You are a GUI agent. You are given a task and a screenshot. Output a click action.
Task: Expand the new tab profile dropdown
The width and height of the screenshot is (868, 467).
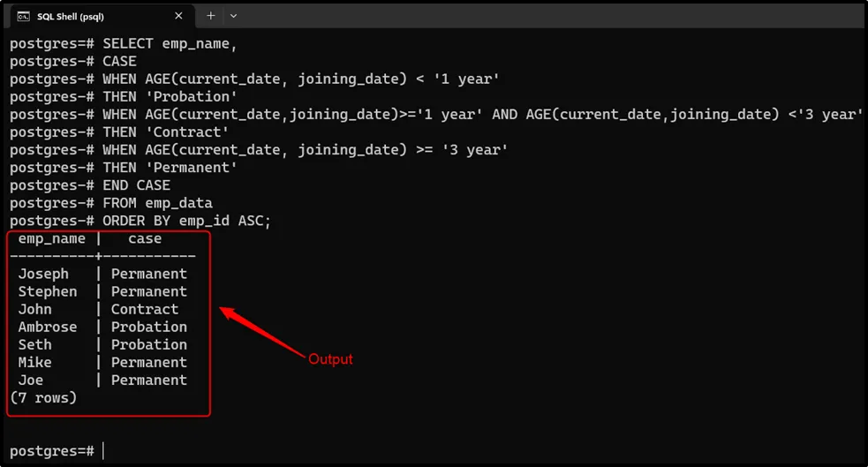coord(234,16)
